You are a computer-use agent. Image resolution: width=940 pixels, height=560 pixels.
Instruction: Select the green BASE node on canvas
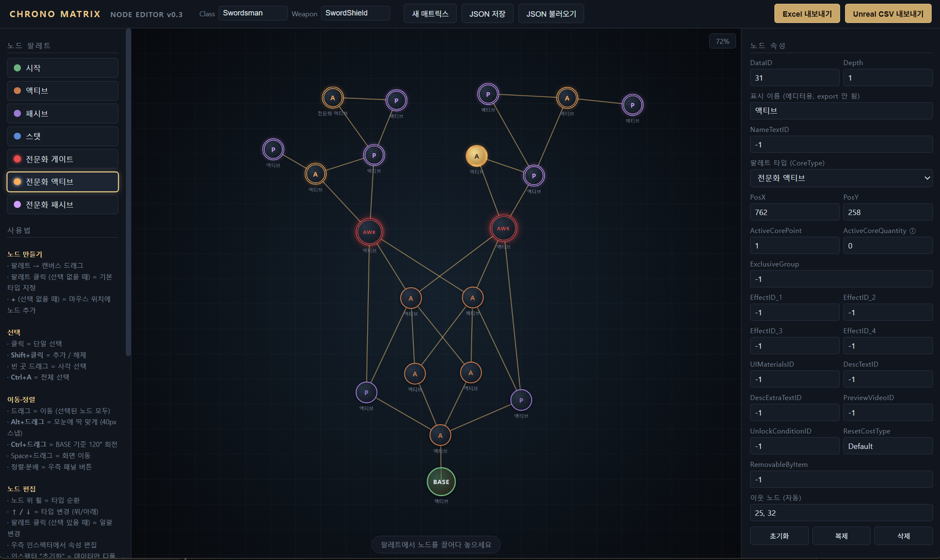point(441,482)
